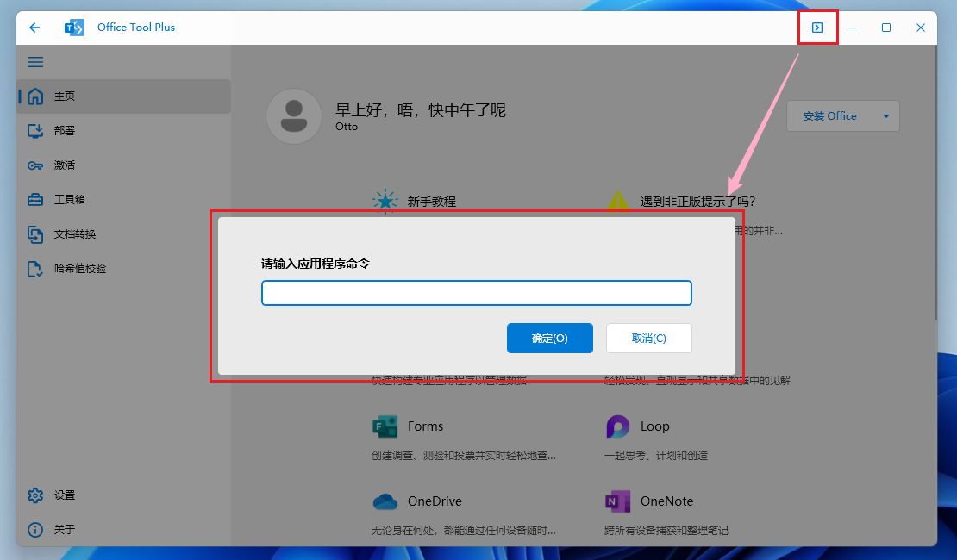Viewport: 957px width, 560px height.
Task: Click the Office Tool Plus logo icon
Action: (x=74, y=28)
